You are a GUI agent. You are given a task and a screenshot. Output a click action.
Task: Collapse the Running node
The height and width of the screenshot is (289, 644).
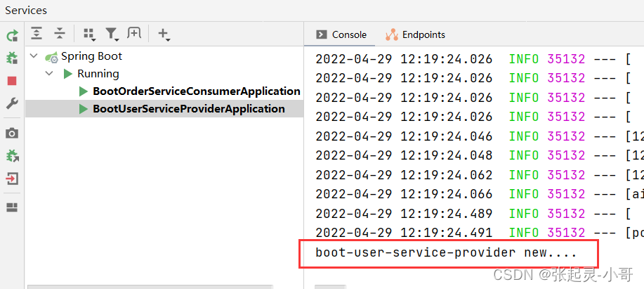pyautogui.click(x=49, y=74)
